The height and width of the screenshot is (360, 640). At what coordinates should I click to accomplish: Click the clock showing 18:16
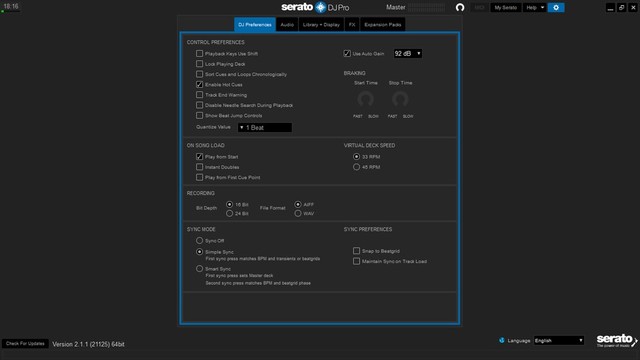click(x=11, y=6)
